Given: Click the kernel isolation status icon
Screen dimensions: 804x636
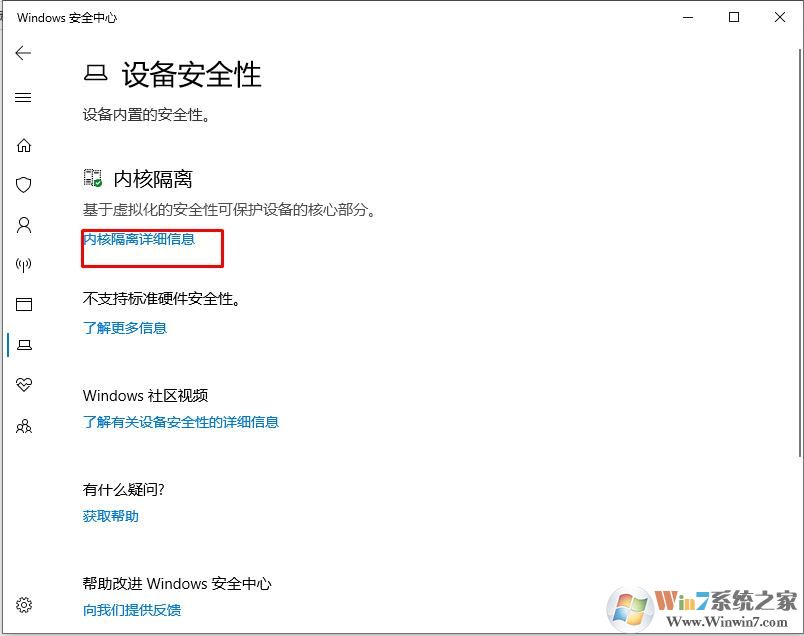Looking at the screenshot, I should [x=91, y=177].
